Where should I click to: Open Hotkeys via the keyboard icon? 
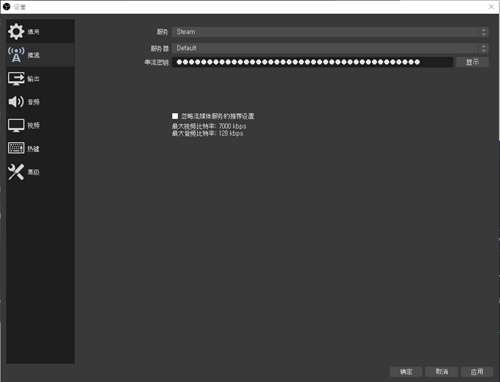click(16, 148)
